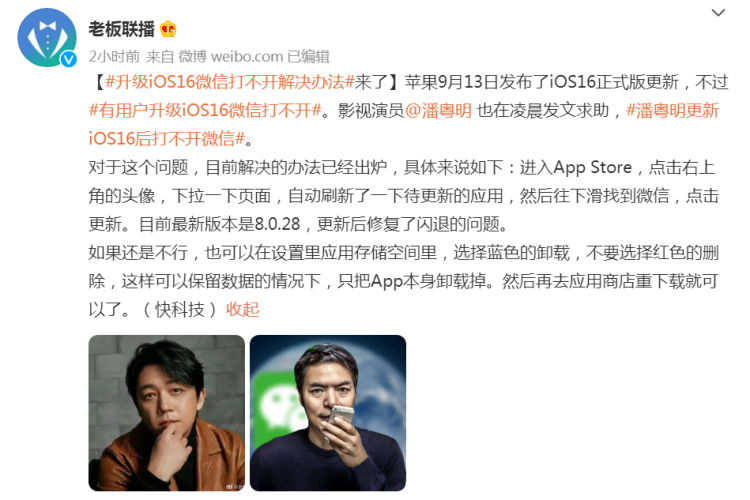Open photo of man in brown leather jacket
750x500 pixels.
click(x=166, y=413)
